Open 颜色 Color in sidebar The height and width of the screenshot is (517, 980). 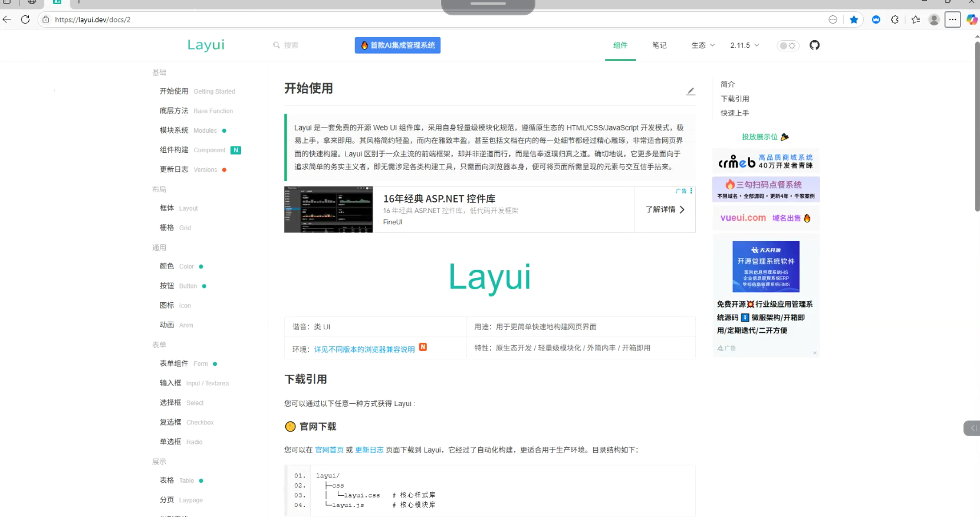pos(181,267)
